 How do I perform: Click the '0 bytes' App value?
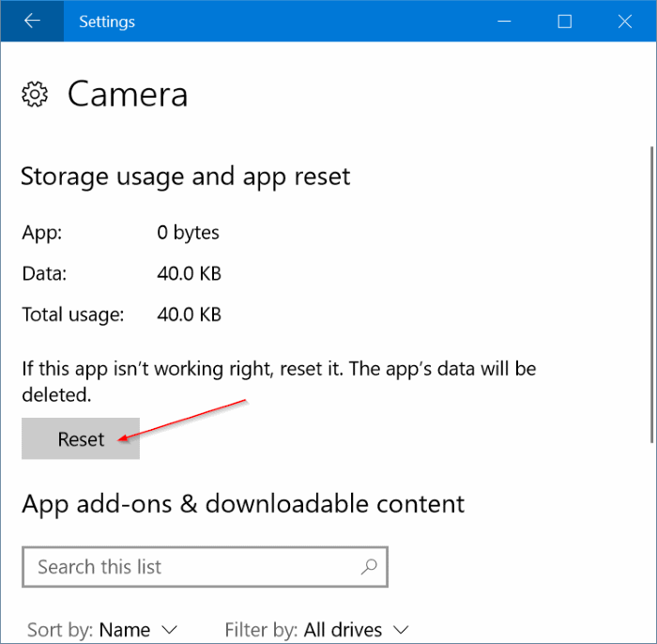click(x=188, y=233)
